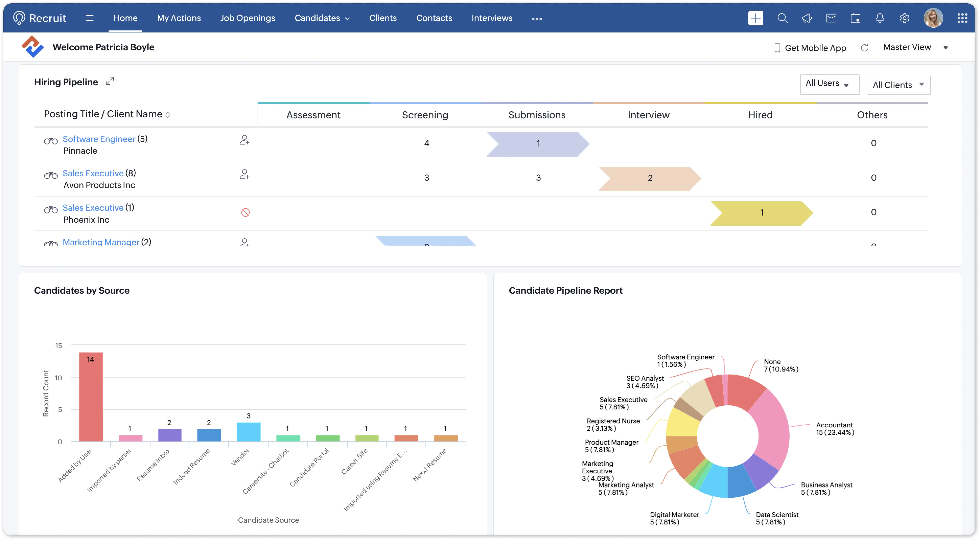Open announcements via the megaphone icon

(807, 18)
